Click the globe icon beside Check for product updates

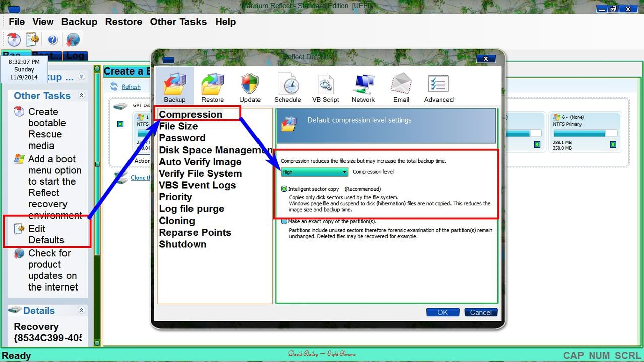(x=19, y=253)
